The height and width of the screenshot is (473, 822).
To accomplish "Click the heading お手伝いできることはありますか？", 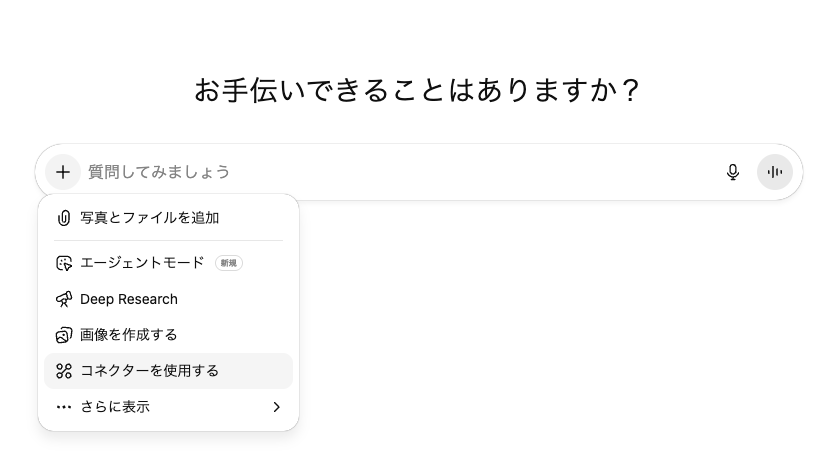I will (x=416, y=91).
